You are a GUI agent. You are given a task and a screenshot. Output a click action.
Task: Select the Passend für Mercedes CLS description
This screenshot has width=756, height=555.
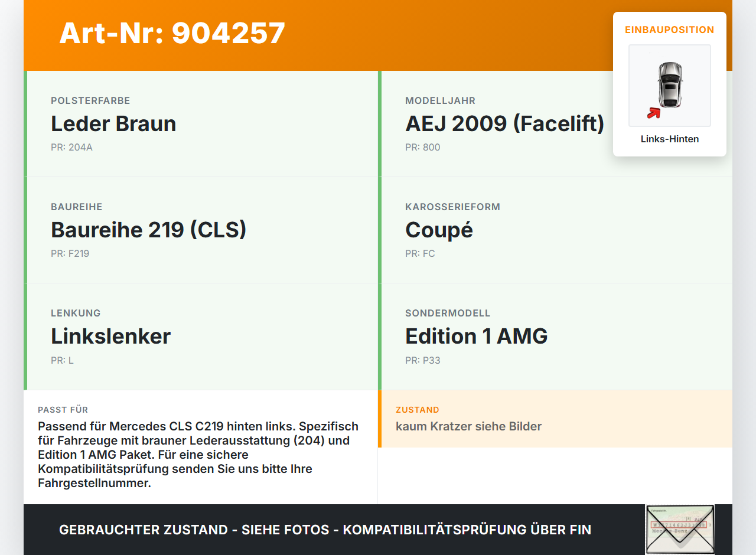pos(198,455)
